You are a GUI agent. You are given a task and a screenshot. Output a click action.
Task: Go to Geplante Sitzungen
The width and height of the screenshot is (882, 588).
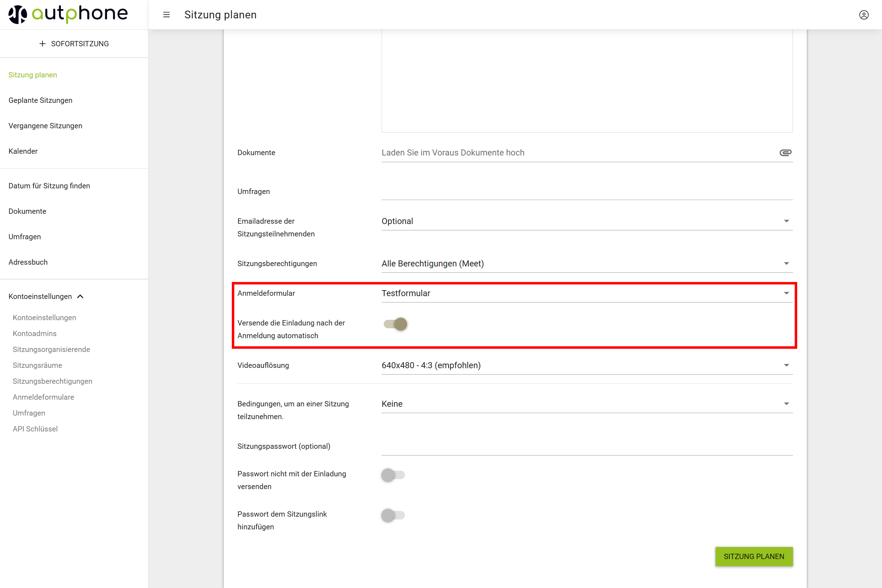(41, 100)
